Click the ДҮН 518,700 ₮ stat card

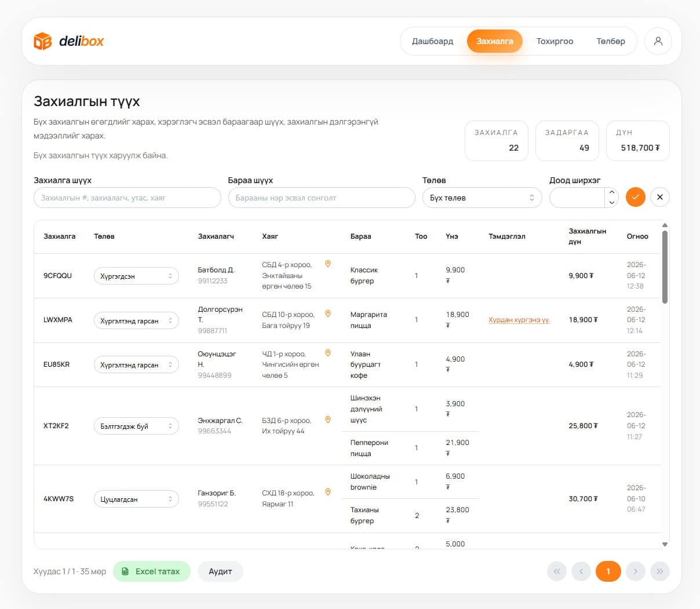[637, 141]
